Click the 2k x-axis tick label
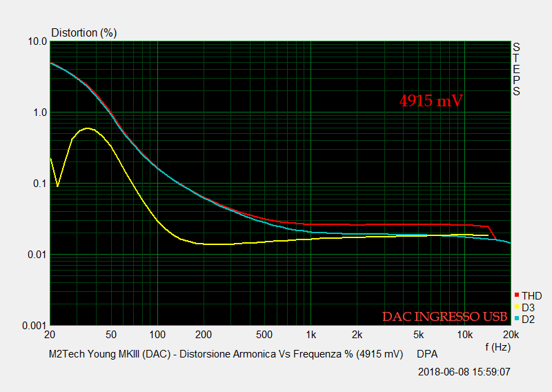Screen dimensions: 552x392 (x=357, y=335)
